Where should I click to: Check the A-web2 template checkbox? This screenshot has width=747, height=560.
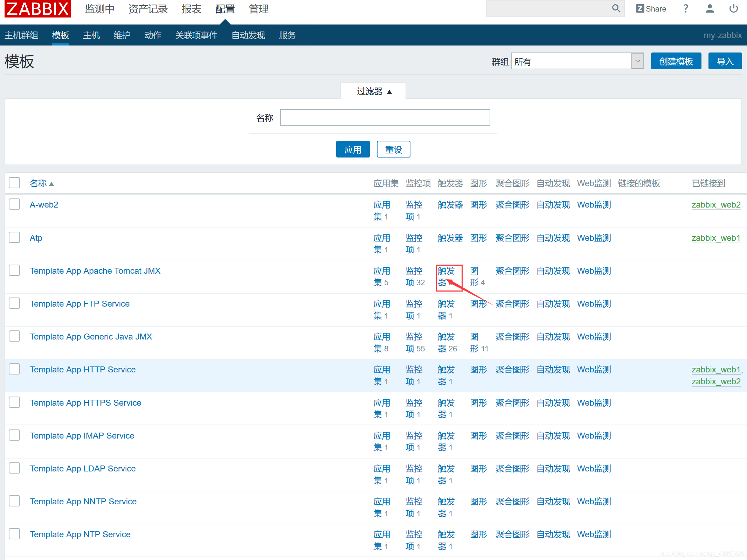(x=14, y=204)
